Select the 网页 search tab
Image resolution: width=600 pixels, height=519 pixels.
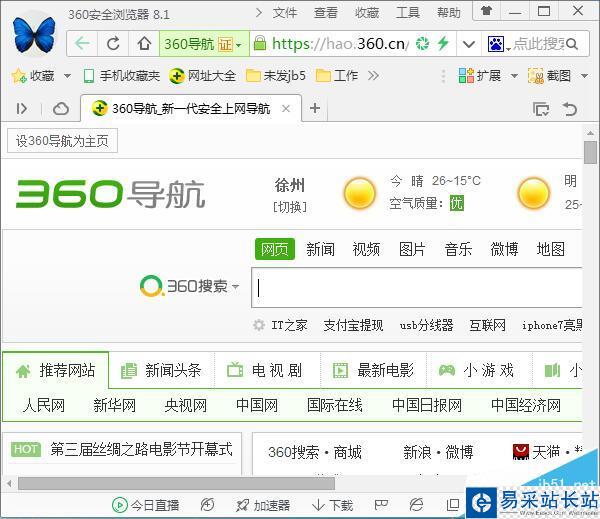[x=275, y=249]
